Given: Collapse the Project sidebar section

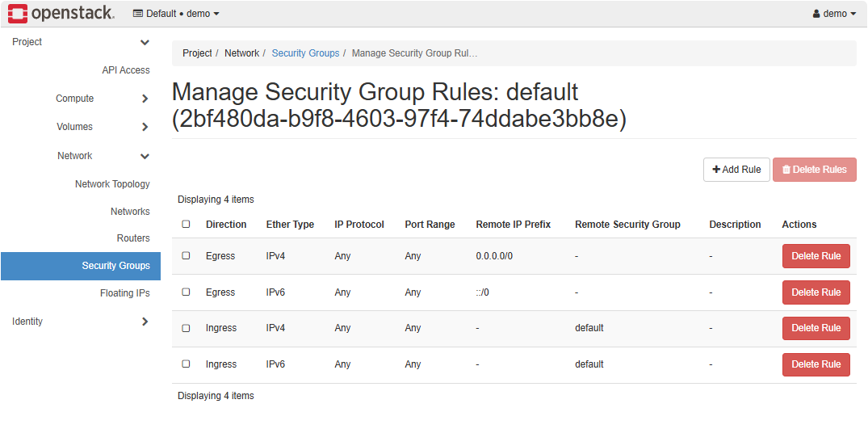Looking at the screenshot, I should (145, 42).
